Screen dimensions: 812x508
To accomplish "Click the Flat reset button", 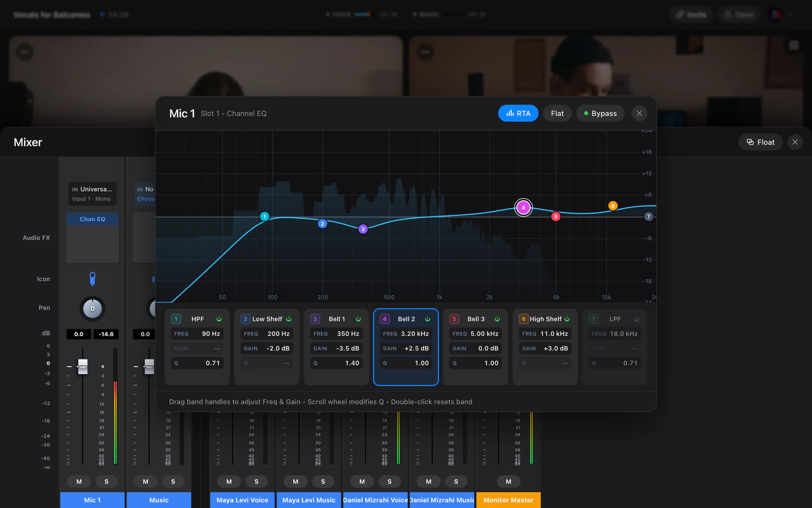I will coord(557,113).
